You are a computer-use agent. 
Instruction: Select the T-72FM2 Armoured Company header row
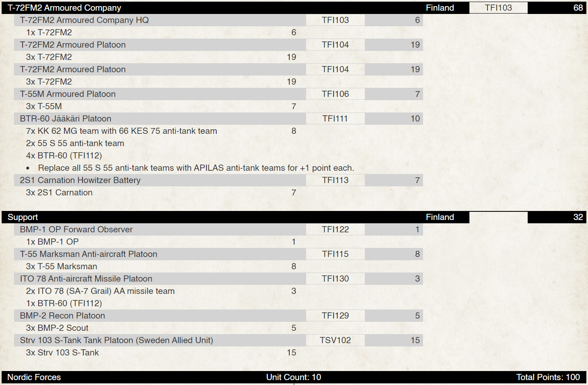pyautogui.click(x=294, y=8)
